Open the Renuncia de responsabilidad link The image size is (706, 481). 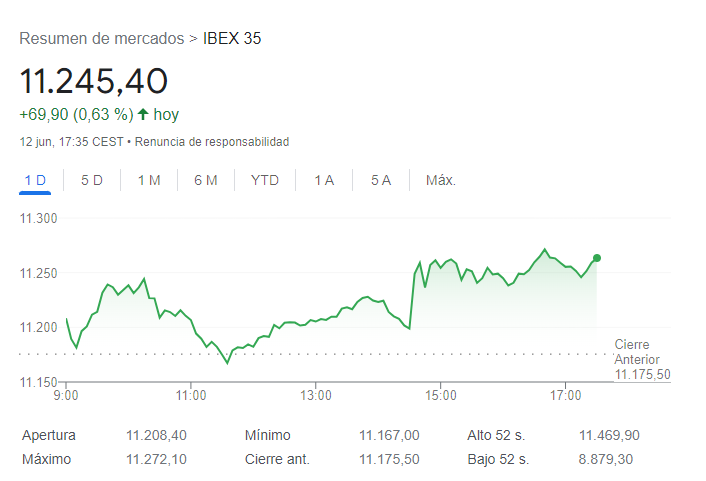(x=212, y=142)
